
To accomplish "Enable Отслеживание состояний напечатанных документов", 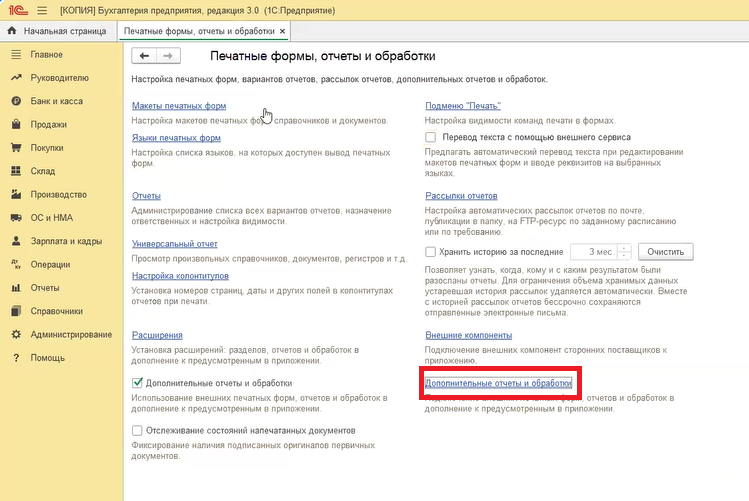I will pyautogui.click(x=138, y=430).
